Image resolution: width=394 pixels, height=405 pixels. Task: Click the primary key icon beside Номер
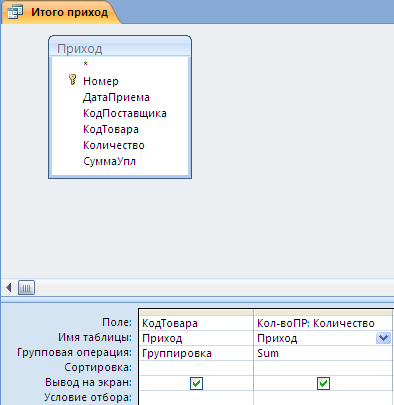[72, 80]
